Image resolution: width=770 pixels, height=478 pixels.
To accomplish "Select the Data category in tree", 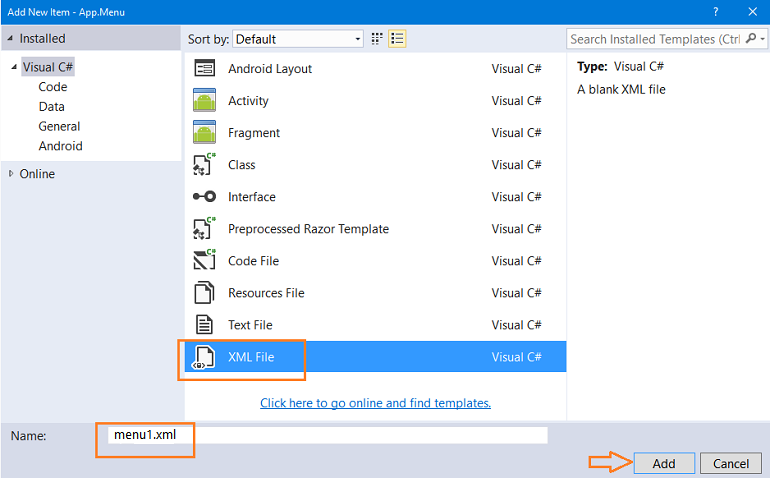I will pos(52,107).
